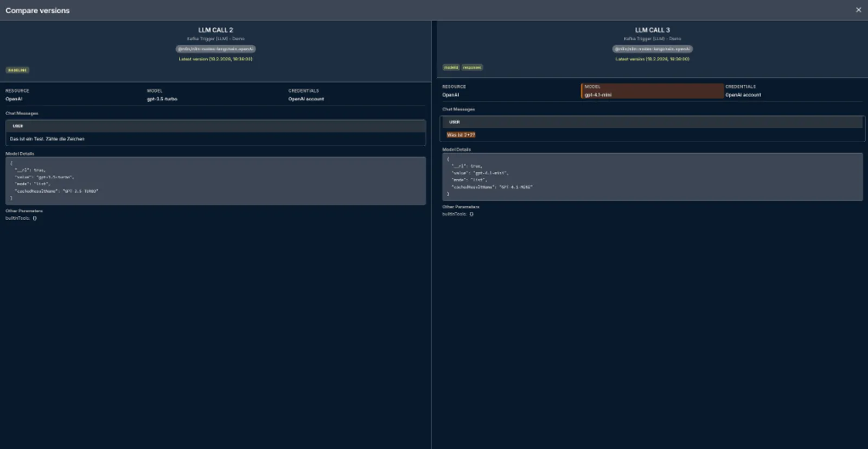This screenshot has width=868, height=449.
Task: Select the highlighted gpt-4.1-mini model field
Action: (x=652, y=91)
